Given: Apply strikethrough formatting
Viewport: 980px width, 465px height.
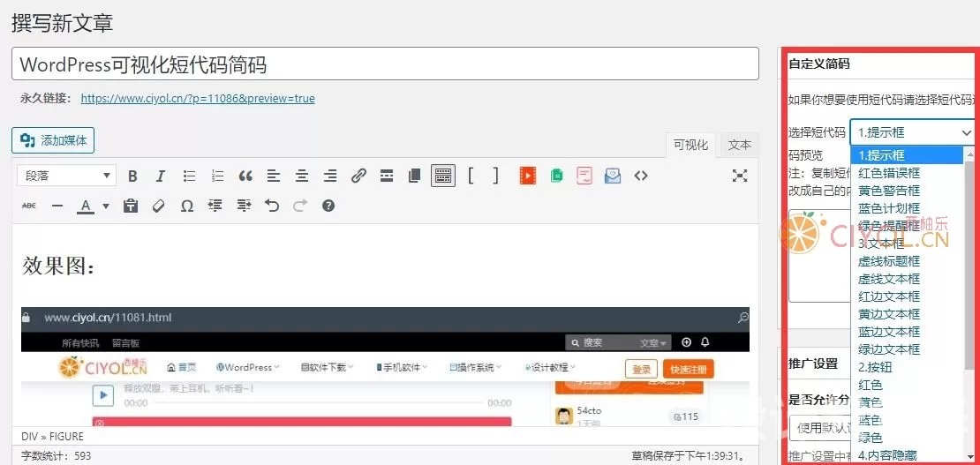Looking at the screenshot, I should coord(29,206).
